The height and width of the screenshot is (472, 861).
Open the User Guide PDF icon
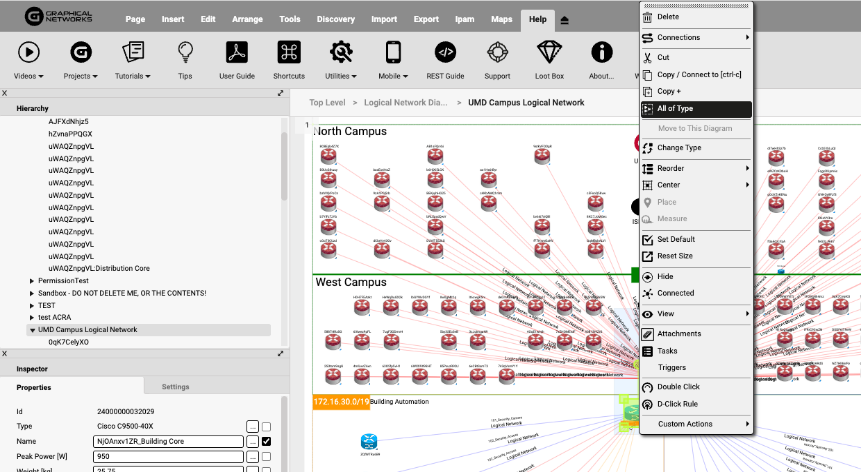pyautogui.click(x=237, y=53)
